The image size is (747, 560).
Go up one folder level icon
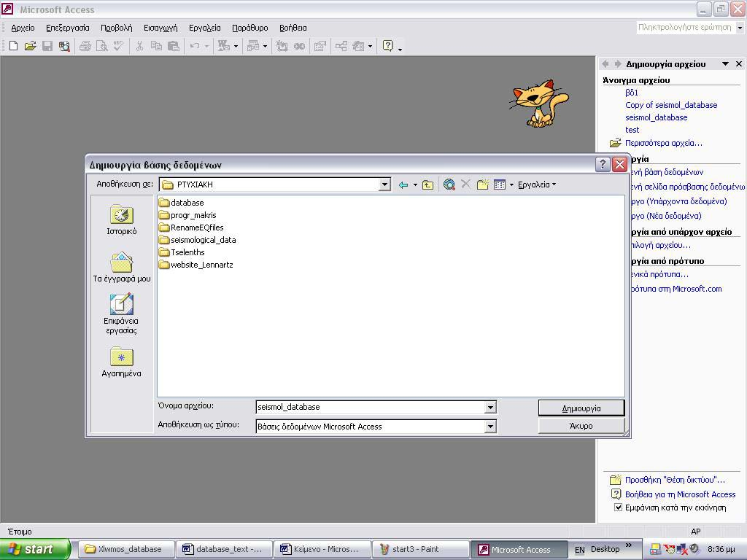(x=427, y=184)
